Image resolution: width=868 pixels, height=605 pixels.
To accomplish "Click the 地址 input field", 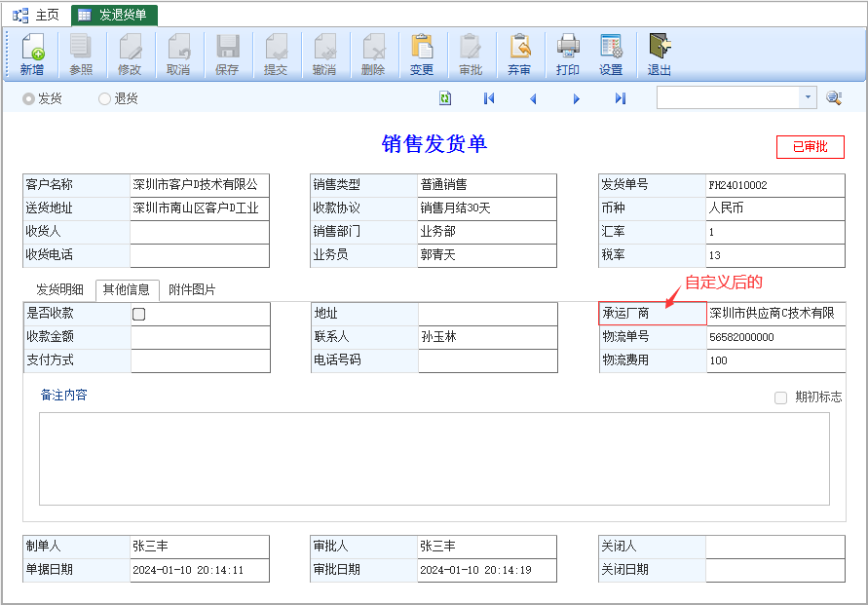I will point(488,314).
